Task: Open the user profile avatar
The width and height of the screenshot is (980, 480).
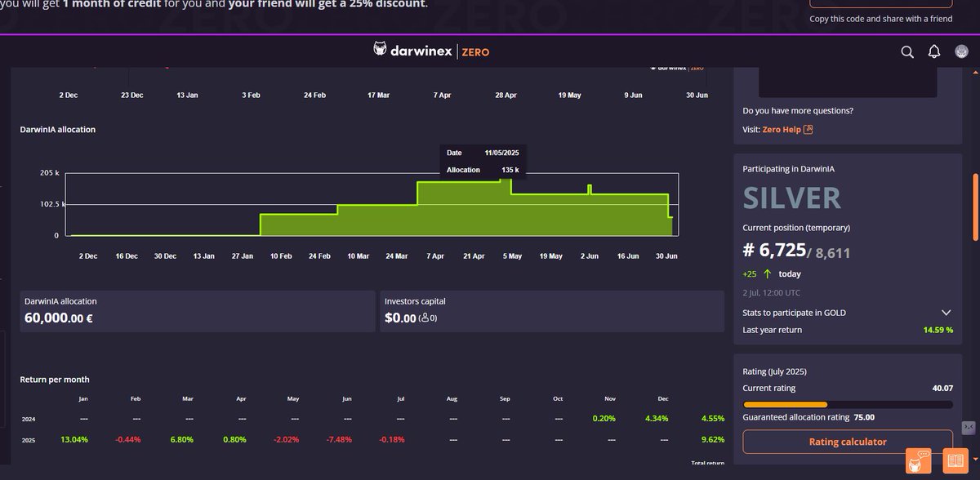Action: (961, 51)
